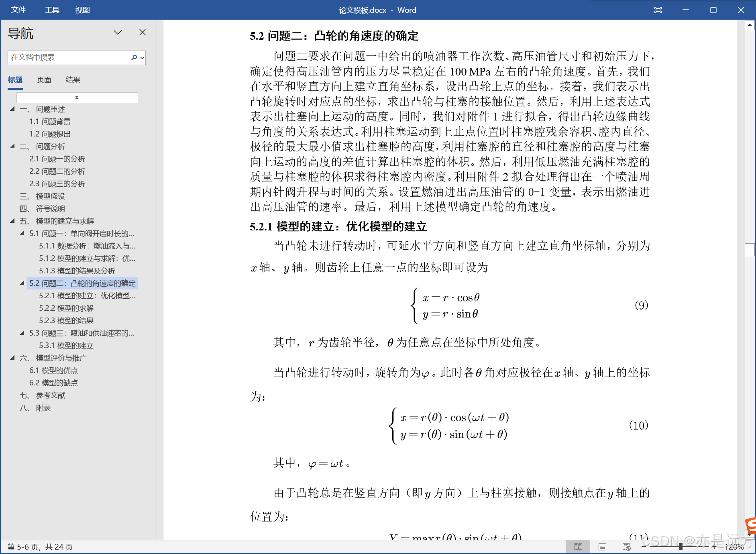Go to heading 七、参考文献
The height and width of the screenshot is (554, 756).
42,395
